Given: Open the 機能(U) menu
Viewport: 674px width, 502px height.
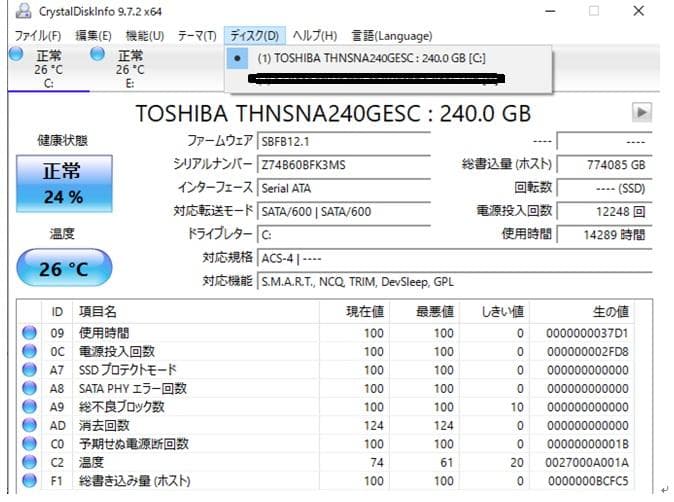Looking at the screenshot, I should (145, 36).
